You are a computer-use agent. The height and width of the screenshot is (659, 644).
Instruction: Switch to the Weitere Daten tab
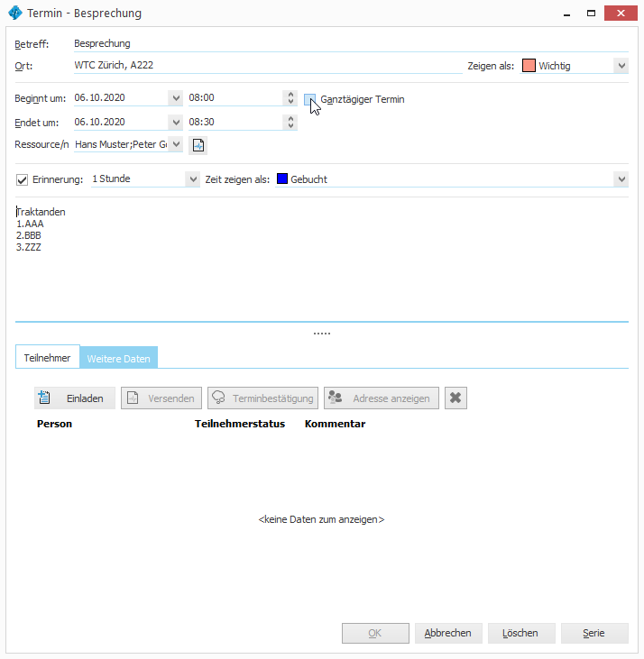(x=118, y=359)
